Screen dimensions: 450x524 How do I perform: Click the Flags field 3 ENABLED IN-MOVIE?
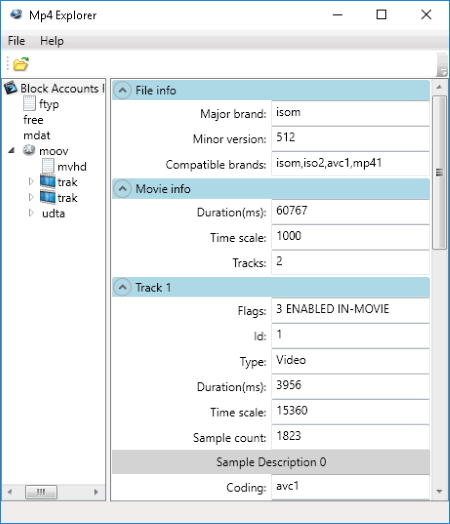350,310
